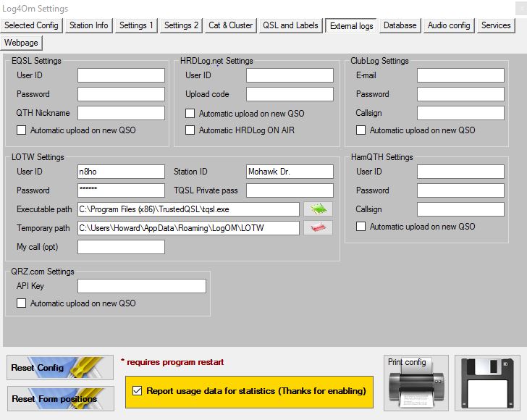This screenshot has height=420, width=527.
Task: Click the HamQTH Callsign field
Action: coord(460,209)
